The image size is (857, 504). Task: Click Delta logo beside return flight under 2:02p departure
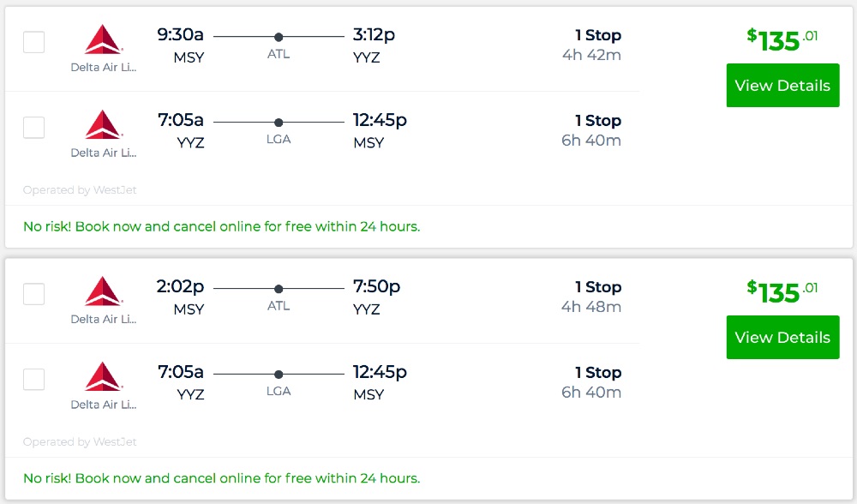pos(104,377)
